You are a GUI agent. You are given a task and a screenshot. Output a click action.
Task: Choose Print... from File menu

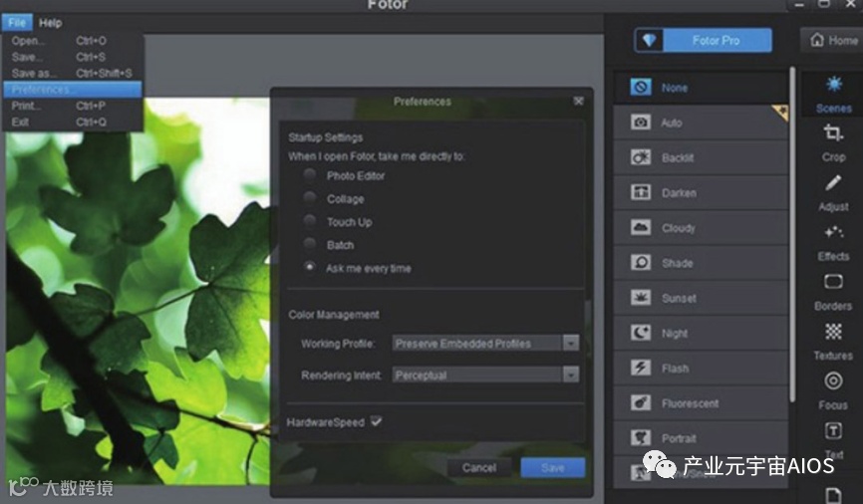click(72, 106)
